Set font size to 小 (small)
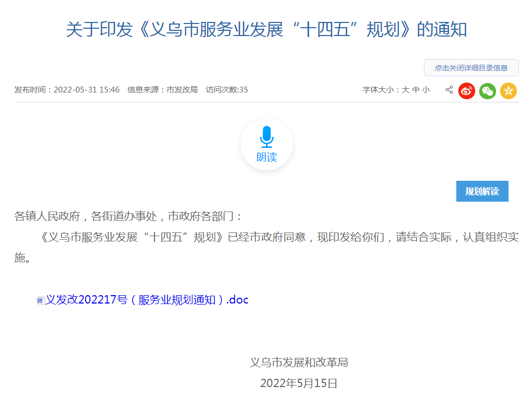Image resolution: width=532 pixels, height=396 pixels. [x=426, y=90]
